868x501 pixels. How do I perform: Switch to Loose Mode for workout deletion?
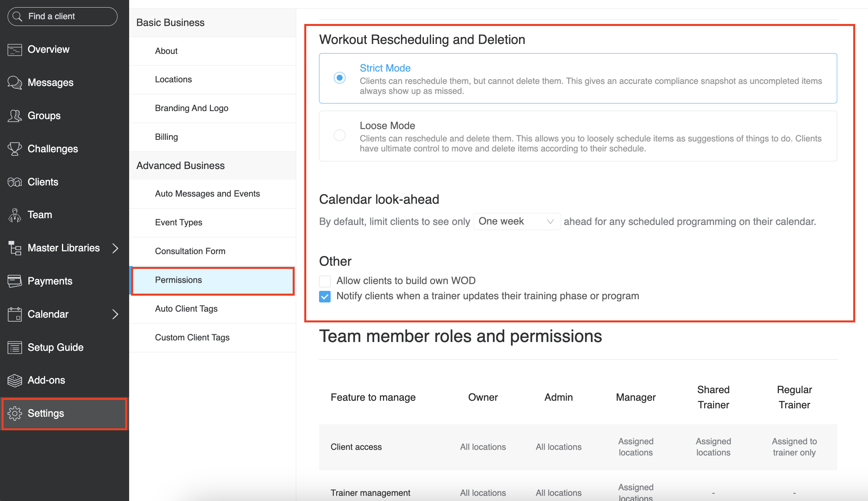point(339,135)
